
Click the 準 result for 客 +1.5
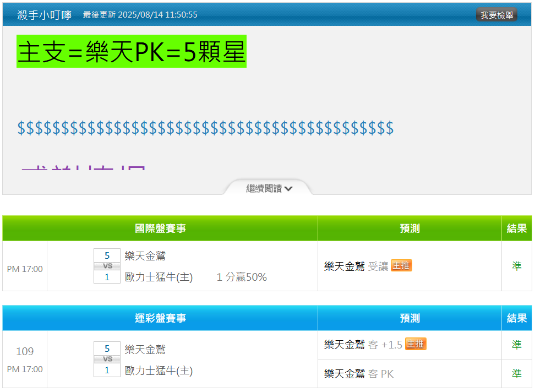point(517,345)
